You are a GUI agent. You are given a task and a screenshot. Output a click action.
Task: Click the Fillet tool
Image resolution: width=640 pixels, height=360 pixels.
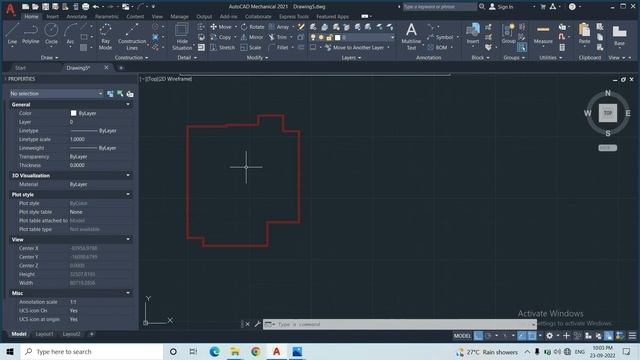click(278, 47)
